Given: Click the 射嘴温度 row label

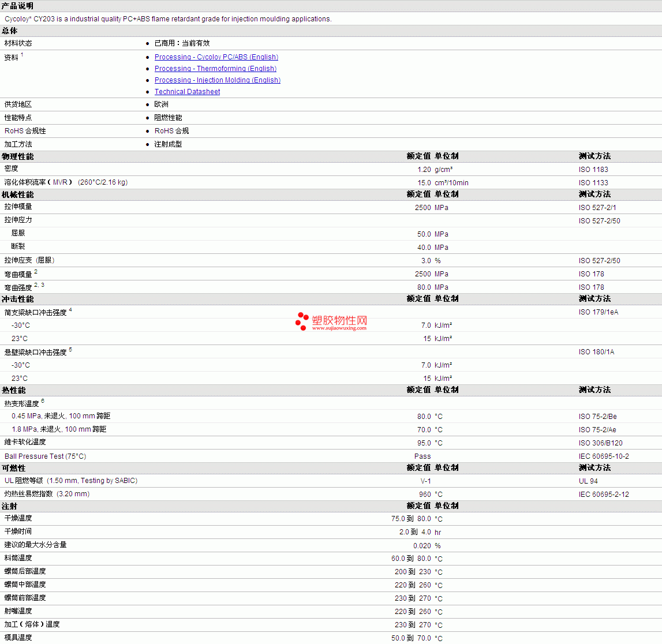Looking at the screenshot, I should click(18, 611).
